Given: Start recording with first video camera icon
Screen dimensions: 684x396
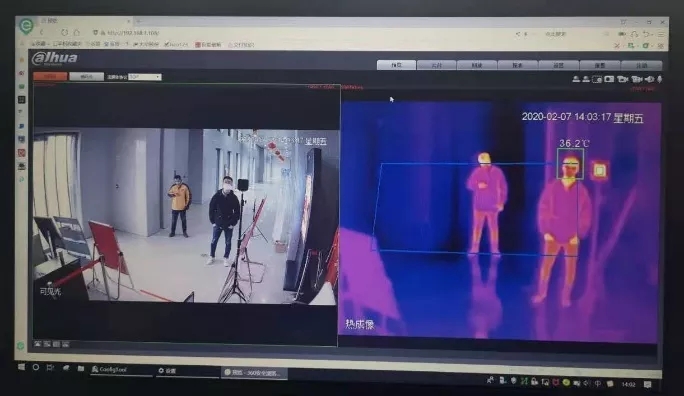Looking at the screenshot, I should tap(622, 79).
